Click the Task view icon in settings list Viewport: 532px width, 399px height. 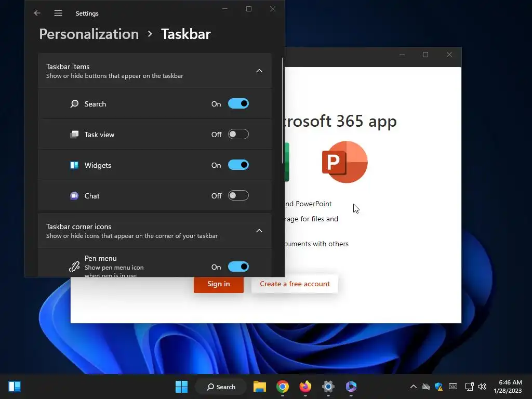coord(74,135)
